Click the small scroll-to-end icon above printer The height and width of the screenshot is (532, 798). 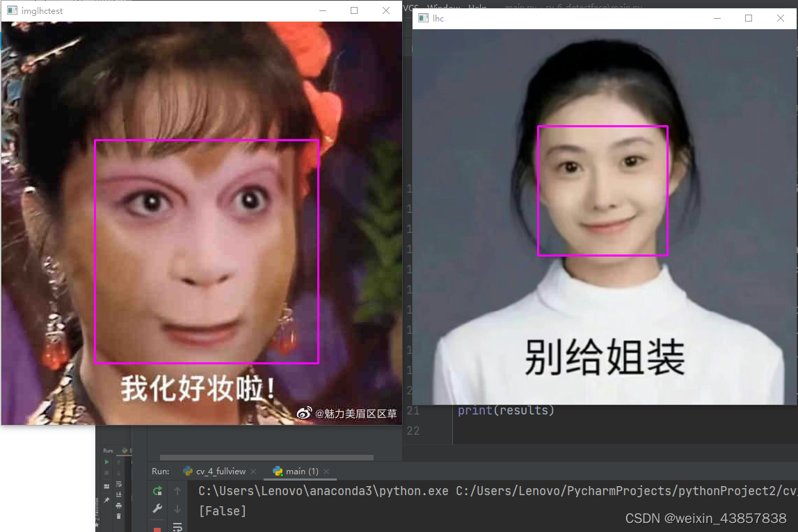[118, 494]
